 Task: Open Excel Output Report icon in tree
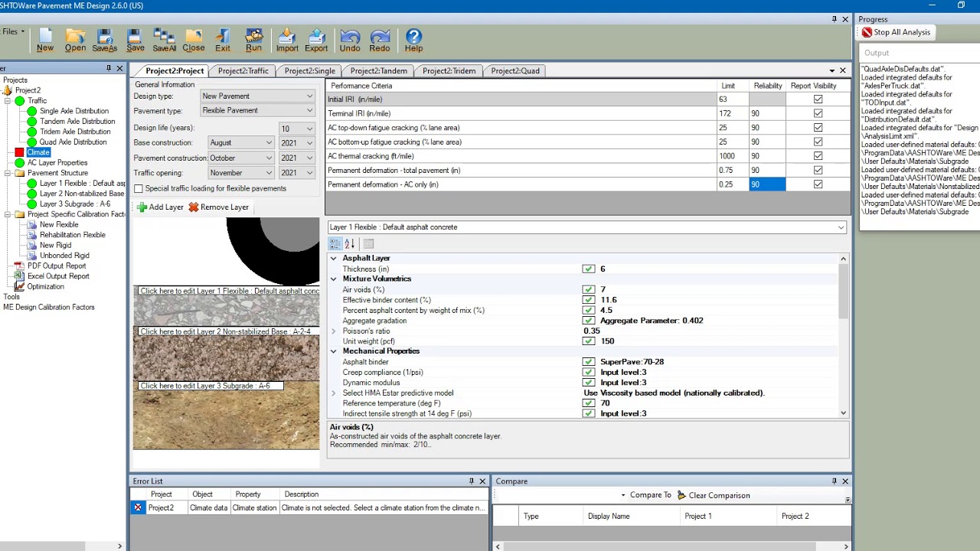(19, 276)
